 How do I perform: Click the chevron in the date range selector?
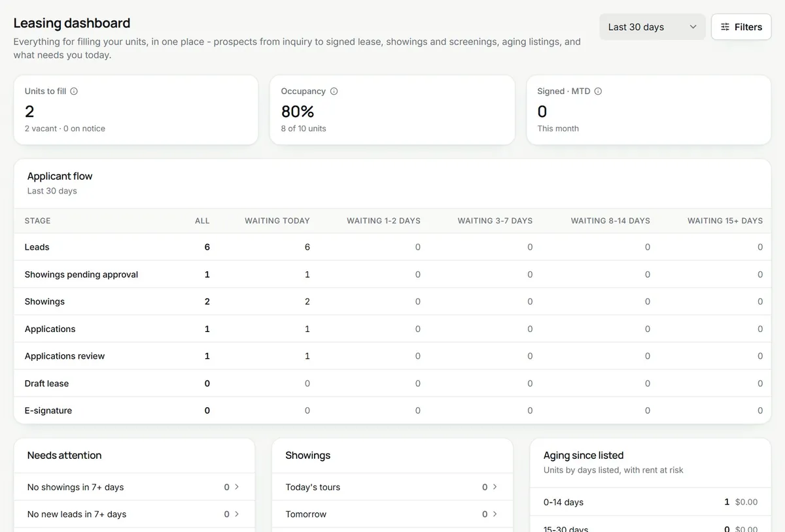[693, 27]
